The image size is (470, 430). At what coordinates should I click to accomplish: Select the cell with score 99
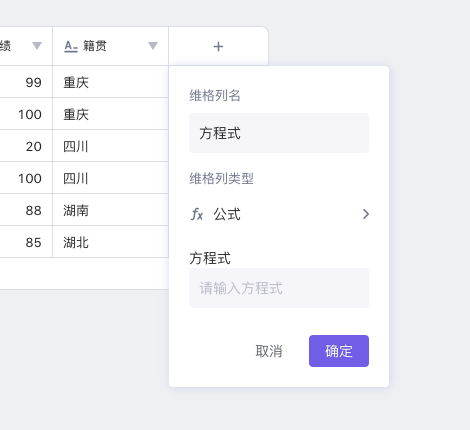pos(26,82)
